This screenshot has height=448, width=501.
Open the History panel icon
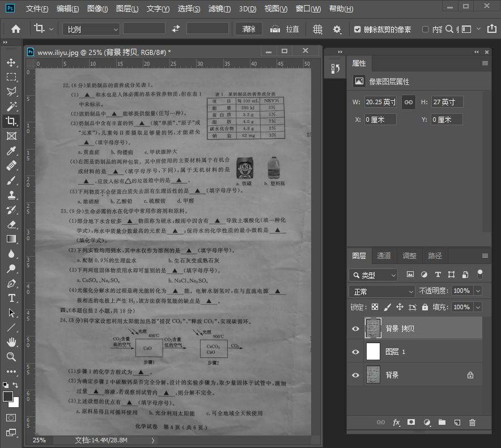(335, 69)
